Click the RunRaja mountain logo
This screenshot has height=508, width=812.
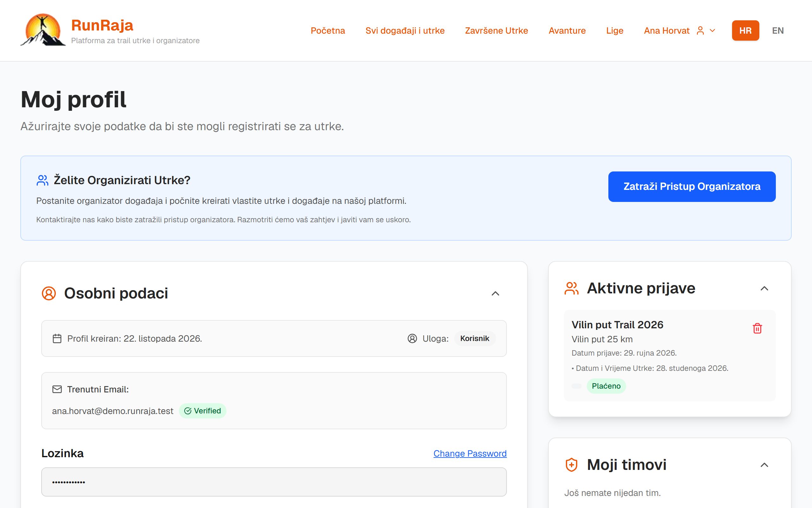tap(43, 30)
